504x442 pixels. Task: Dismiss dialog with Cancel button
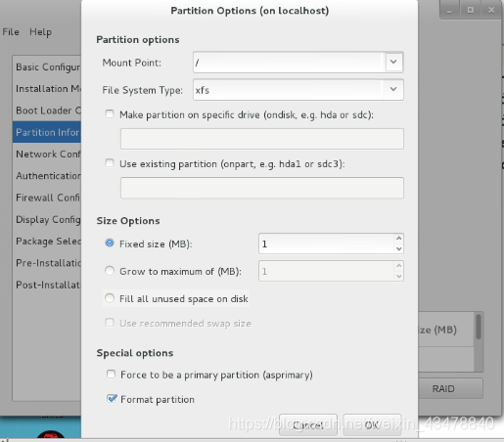[x=308, y=424]
